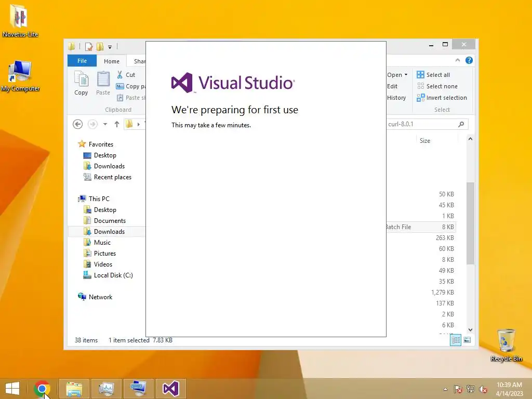This screenshot has height=399, width=532.
Task: Go forward in Explorer navigation
Action: [x=92, y=124]
